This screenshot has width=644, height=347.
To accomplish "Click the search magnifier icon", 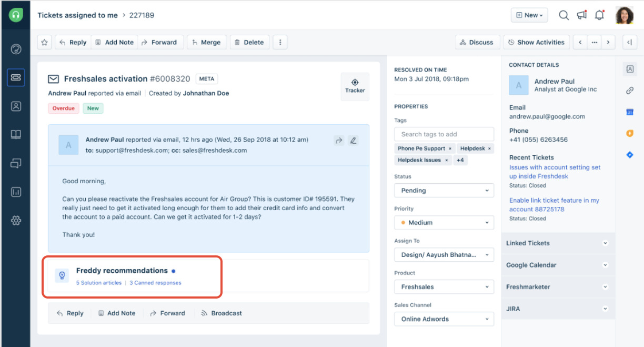I will (x=563, y=15).
